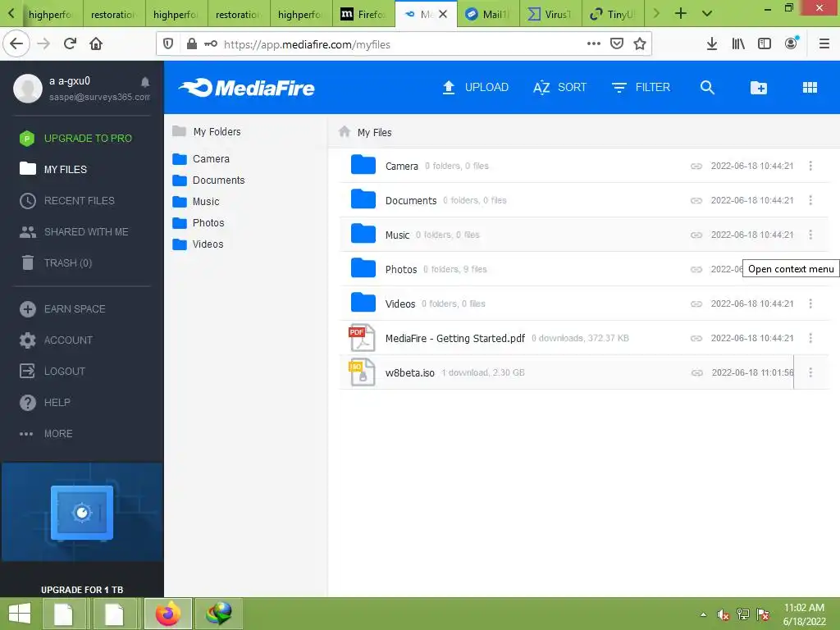Switch to the TinyU tab
The width and height of the screenshot is (840, 630).
tap(612, 15)
